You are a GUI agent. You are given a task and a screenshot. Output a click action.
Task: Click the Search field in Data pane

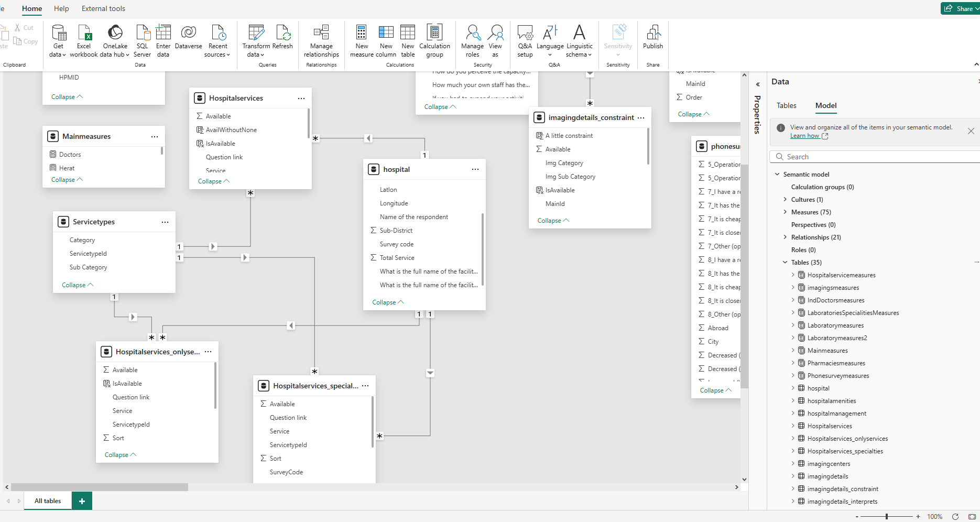coord(875,157)
